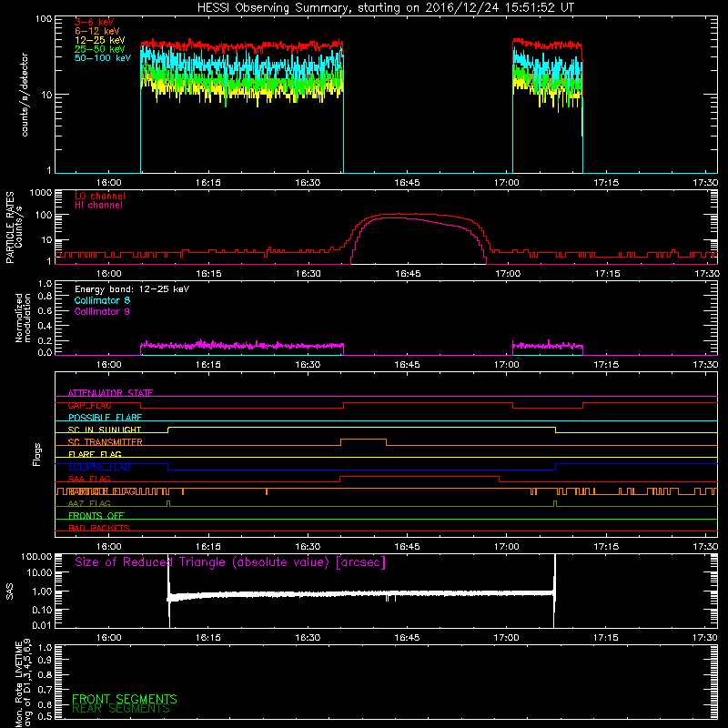Select the 25-50 keV legend entry
Screen dimensions: 728x728
[x=99, y=49]
